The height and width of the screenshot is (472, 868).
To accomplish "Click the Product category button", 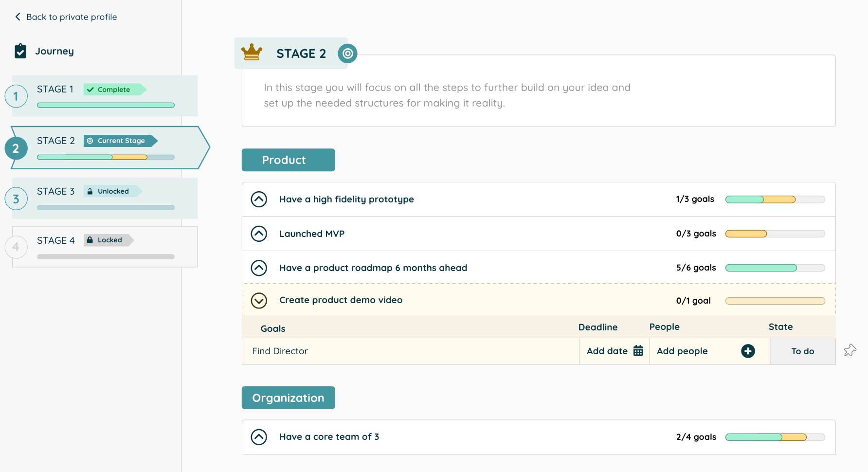I will coord(288,160).
